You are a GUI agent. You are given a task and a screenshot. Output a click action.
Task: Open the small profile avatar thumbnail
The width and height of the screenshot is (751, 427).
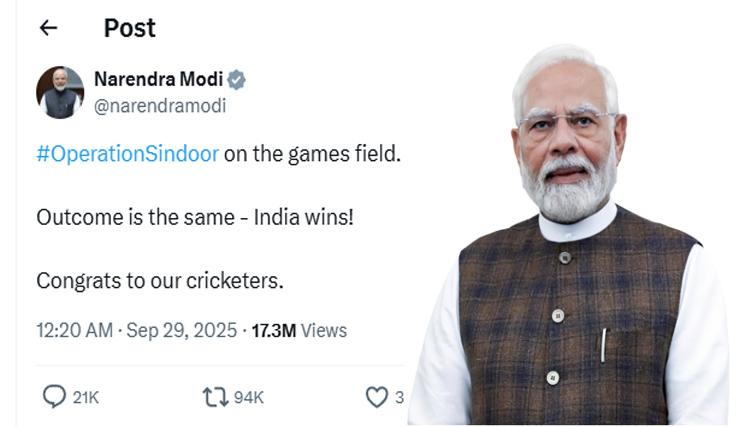point(60,92)
